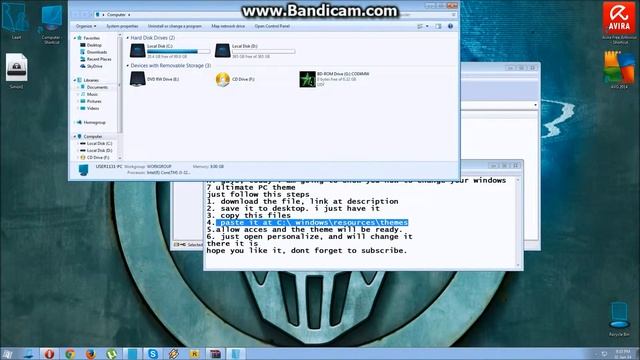Viewport: 640px width, 360px height.
Task: Collapse the Libraries tree section
Action: pyautogui.click(x=75, y=80)
